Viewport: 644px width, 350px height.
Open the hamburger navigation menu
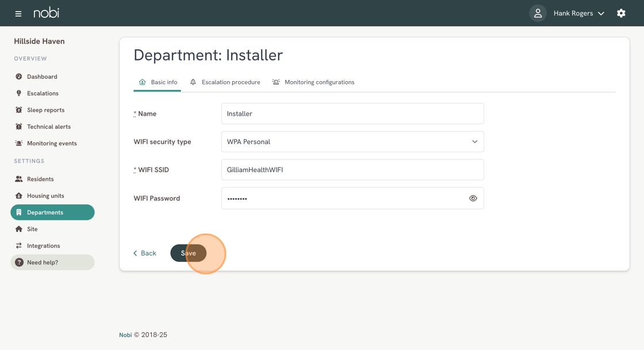coord(18,13)
